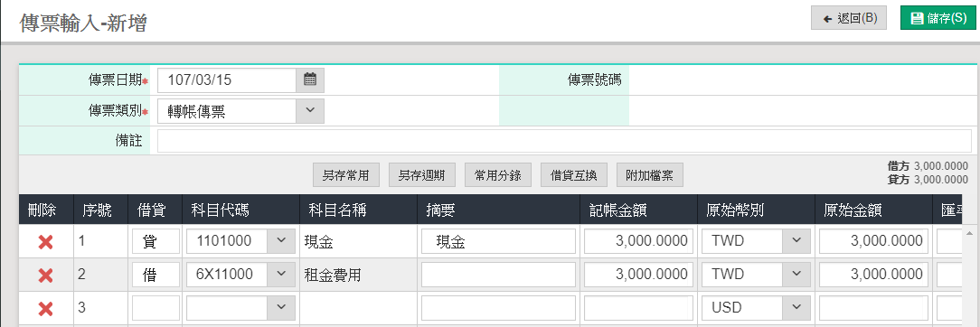Focus the 傳票日期 date field 107/03/15
Image resolution: width=980 pixels, height=327 pixels.
pyautogui.click(x=227, y=79)
